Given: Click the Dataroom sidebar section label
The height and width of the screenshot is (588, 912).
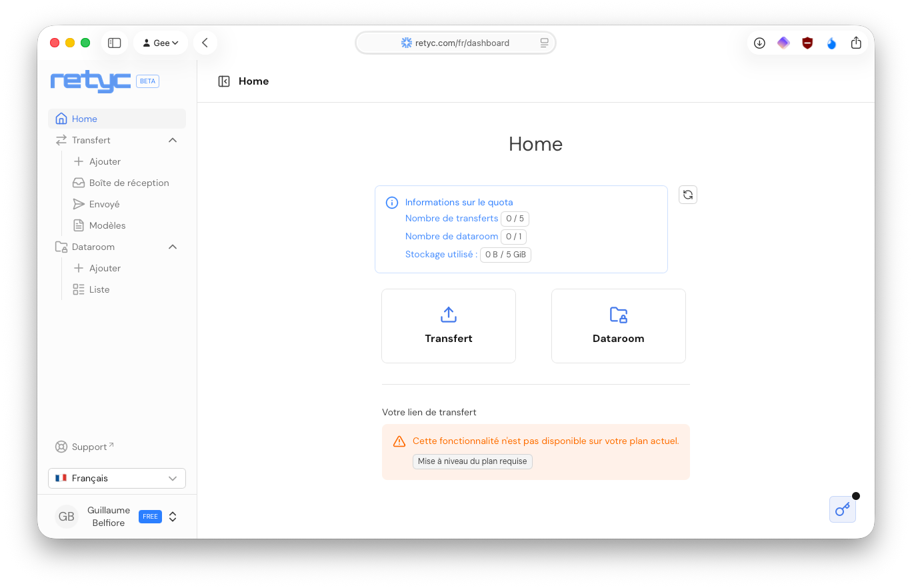Looking at the screenshot, I should click(x=93, y=247).
